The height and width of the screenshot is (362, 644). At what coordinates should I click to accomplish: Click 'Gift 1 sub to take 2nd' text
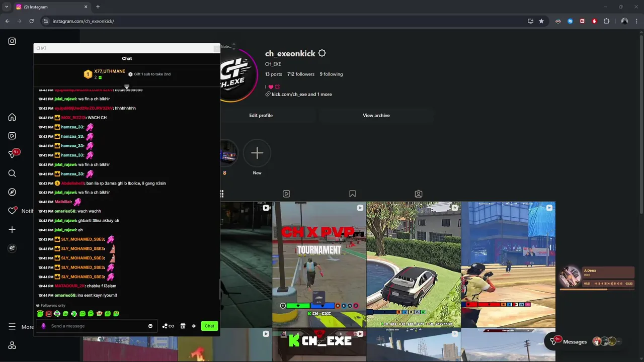[x=152, y=74]
